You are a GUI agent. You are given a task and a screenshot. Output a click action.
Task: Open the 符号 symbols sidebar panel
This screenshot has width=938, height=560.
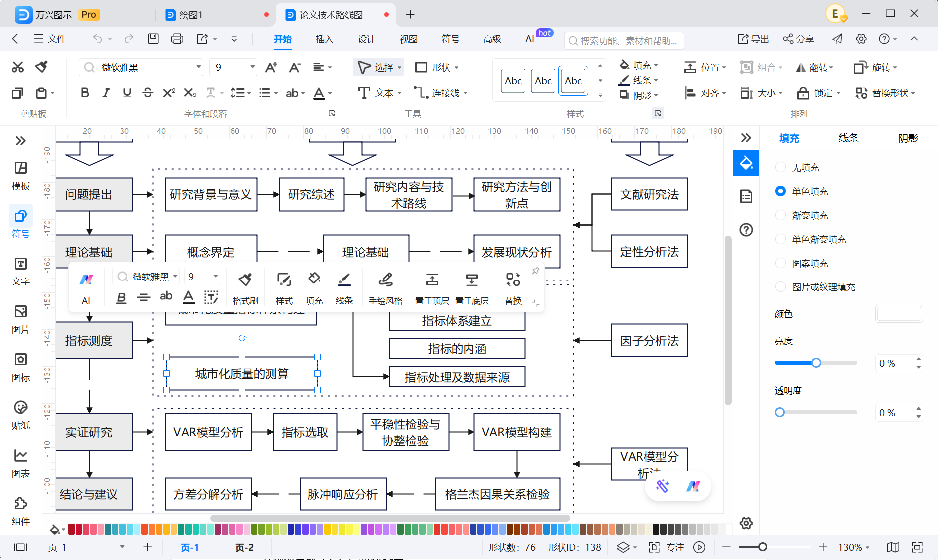point(21,224)
